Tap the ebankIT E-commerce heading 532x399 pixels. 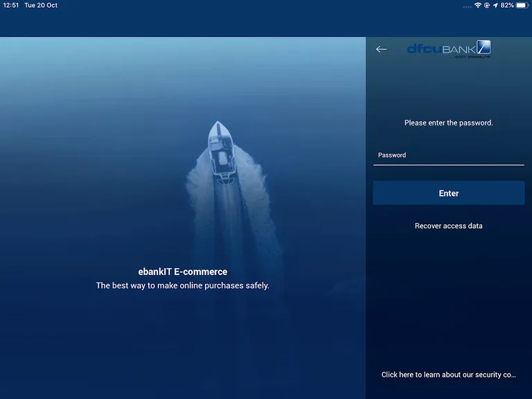pos(183,272)
